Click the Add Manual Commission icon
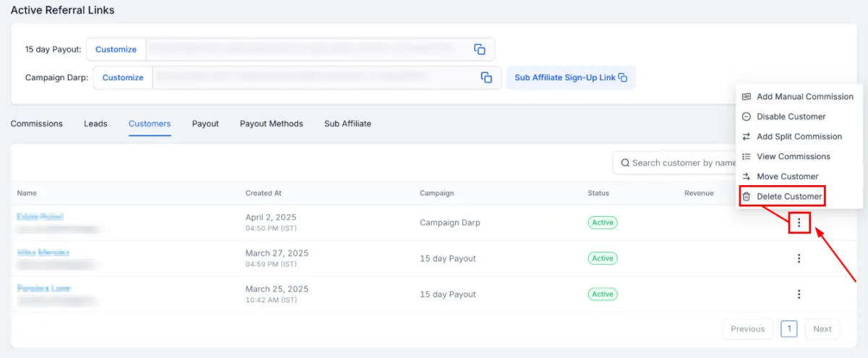 [x=746, y=97]
